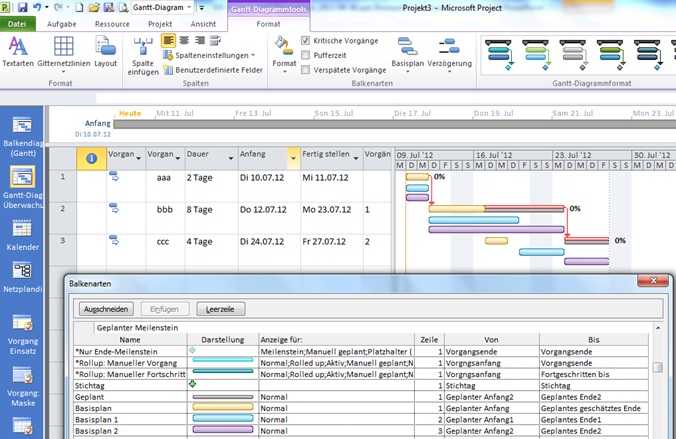Screen dimensions: 676x439
Task: Open the Basisplan bar option
Action: (407, 54)
